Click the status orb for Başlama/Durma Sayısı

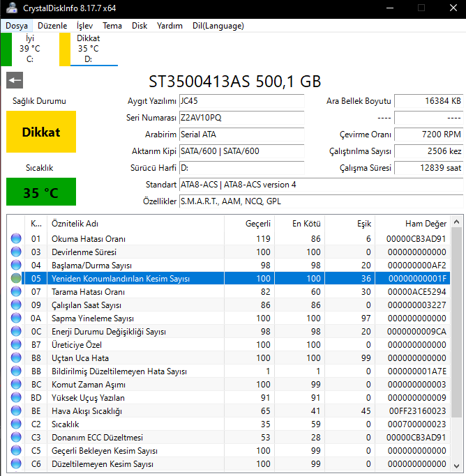tap(16, 265)
